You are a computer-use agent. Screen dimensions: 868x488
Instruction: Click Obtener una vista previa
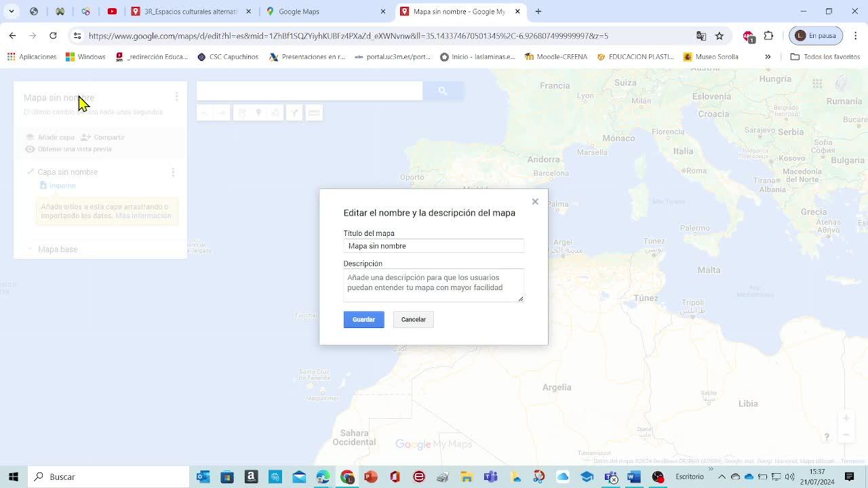[68, 149]
